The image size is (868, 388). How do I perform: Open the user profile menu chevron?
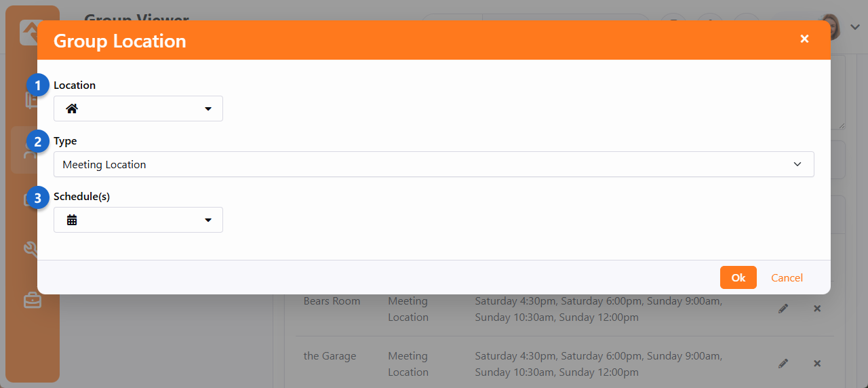(855, 26)
